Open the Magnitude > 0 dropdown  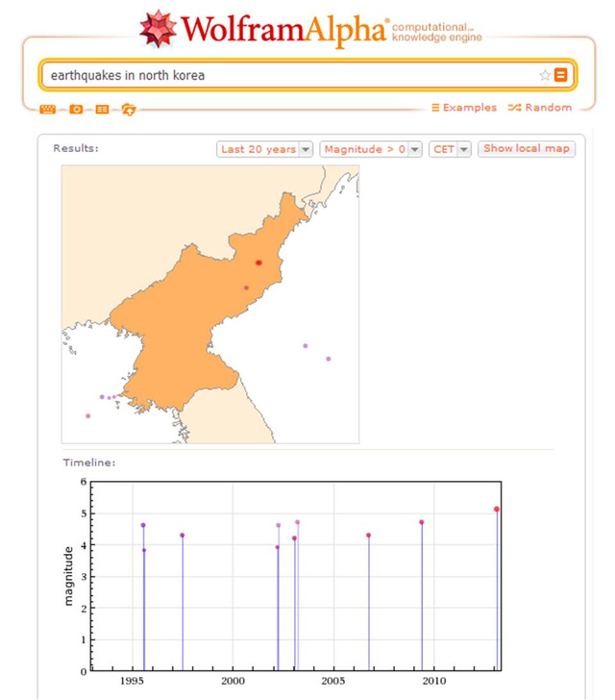point(371,149)
